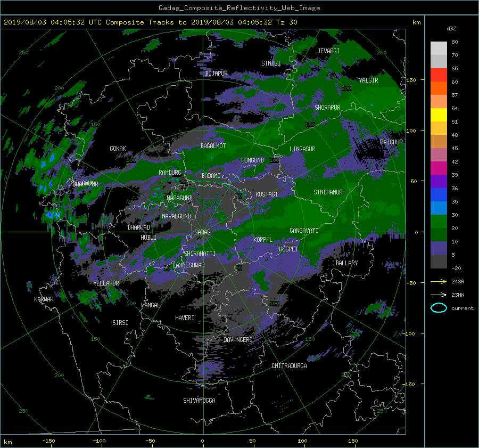
Task: Pick the slate purple swatch above 5 dBZ
Action: pyautogui.click(x=439, y=248)
